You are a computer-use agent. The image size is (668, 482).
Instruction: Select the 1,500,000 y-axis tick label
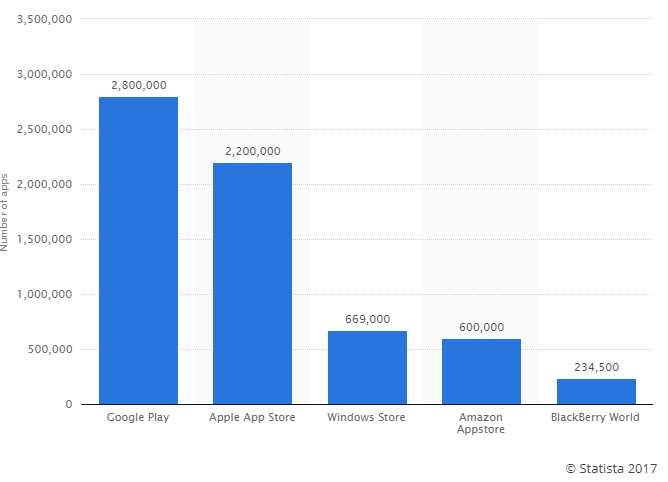coord(42,239)
